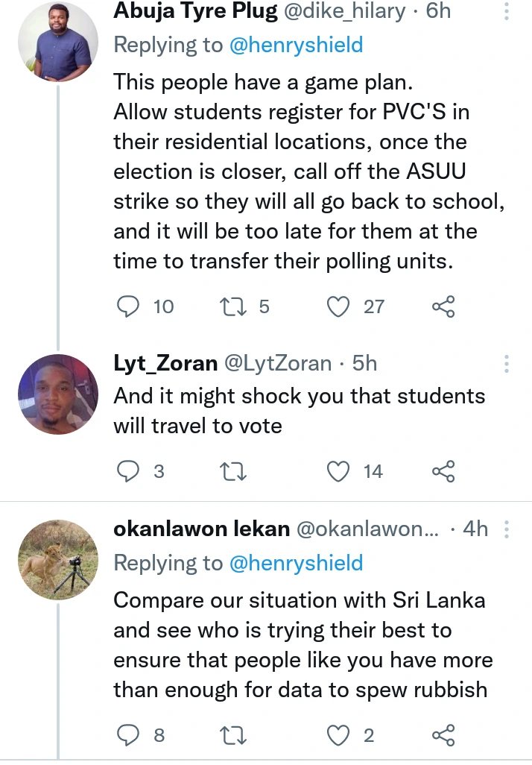The image size is (532, 765).
Task: Like okanlawon lekan's tweet
Action: tap(340, 735)
